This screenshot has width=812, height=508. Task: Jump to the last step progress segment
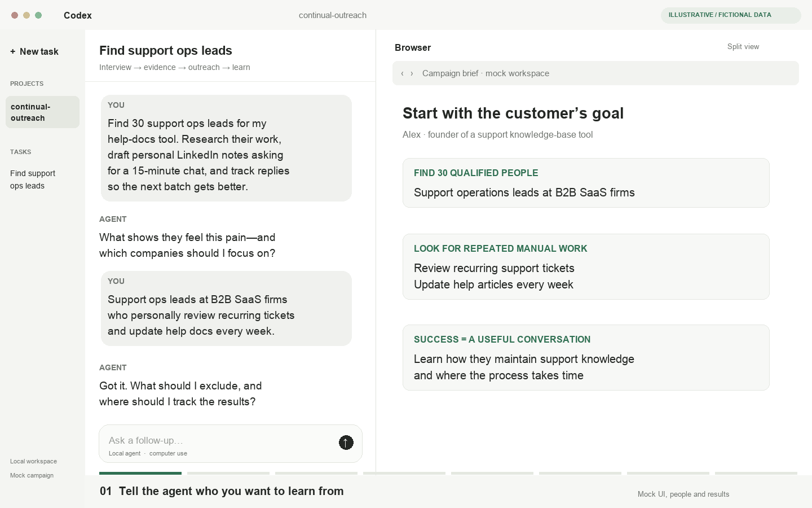tap(756, 473)
